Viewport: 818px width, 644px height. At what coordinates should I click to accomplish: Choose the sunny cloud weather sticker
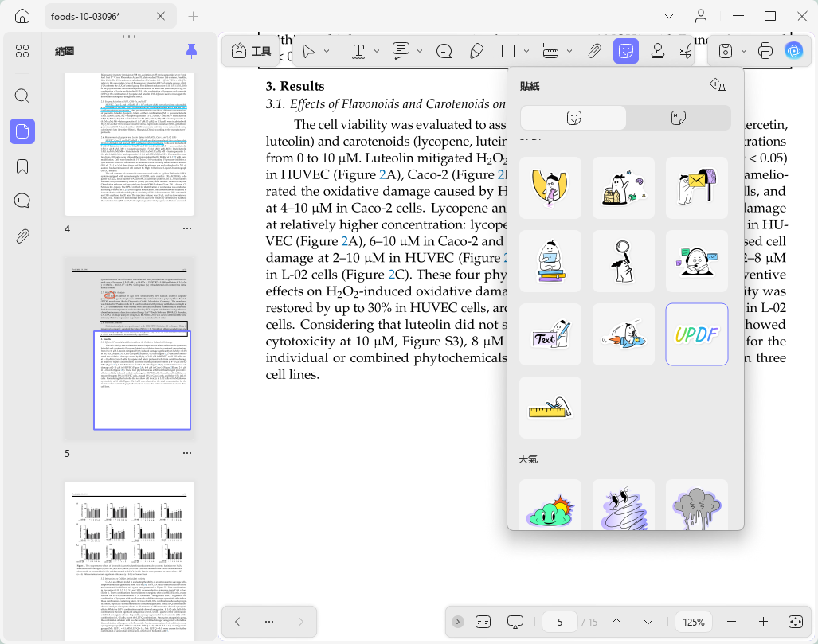[x=550, y=505]
